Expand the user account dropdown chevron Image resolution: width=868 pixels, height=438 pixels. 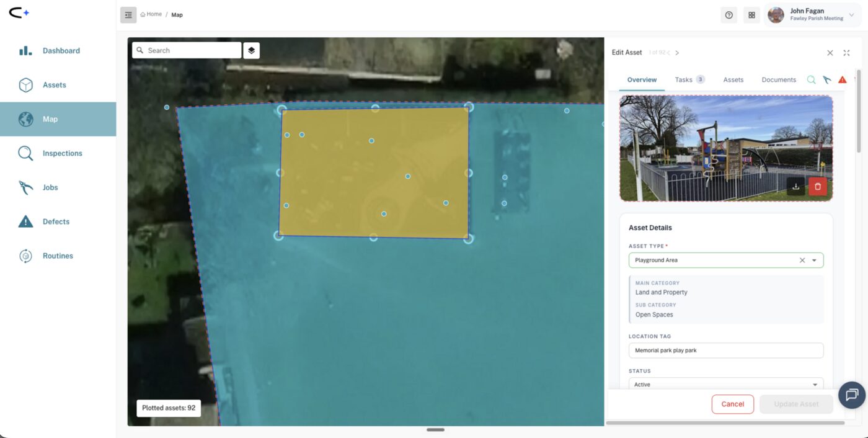click(851, 15)
